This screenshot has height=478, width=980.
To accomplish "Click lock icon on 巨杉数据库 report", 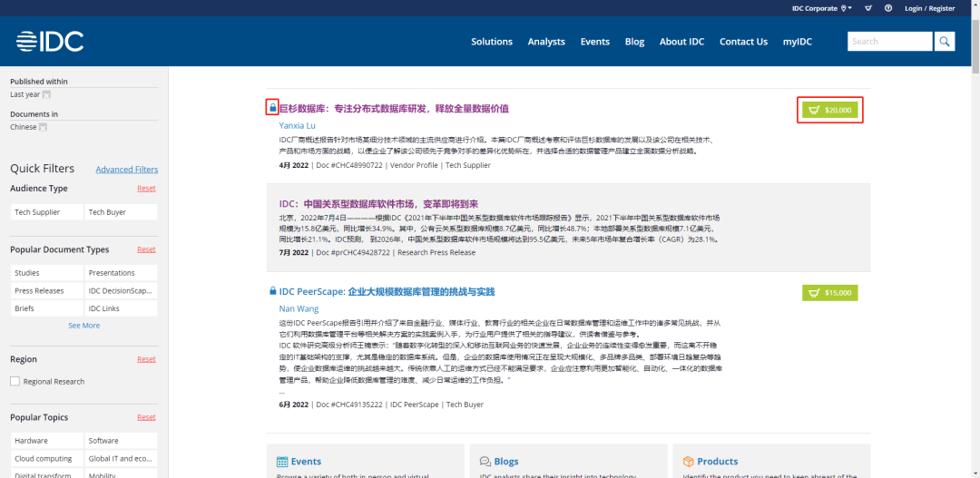I will tap(272, 107).
